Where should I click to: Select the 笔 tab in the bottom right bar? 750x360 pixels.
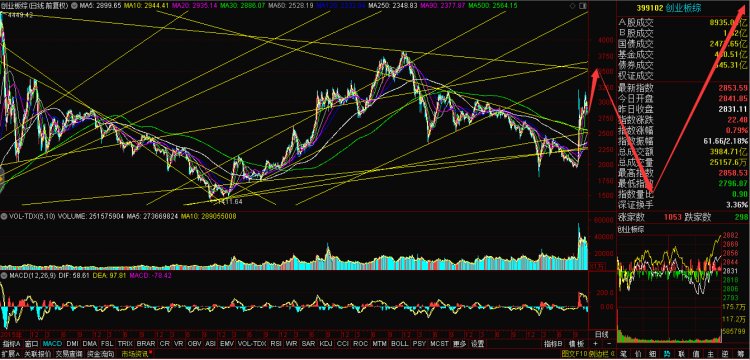coord(623,354)
